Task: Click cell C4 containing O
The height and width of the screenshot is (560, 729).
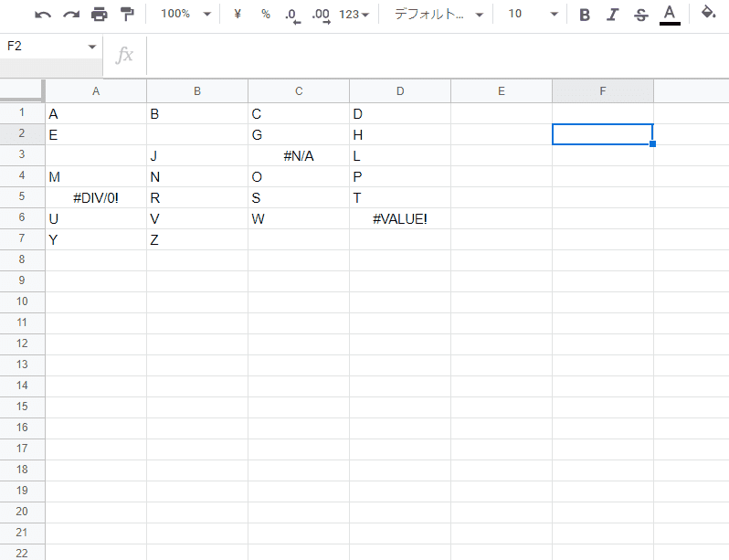Action: (299, 176)
